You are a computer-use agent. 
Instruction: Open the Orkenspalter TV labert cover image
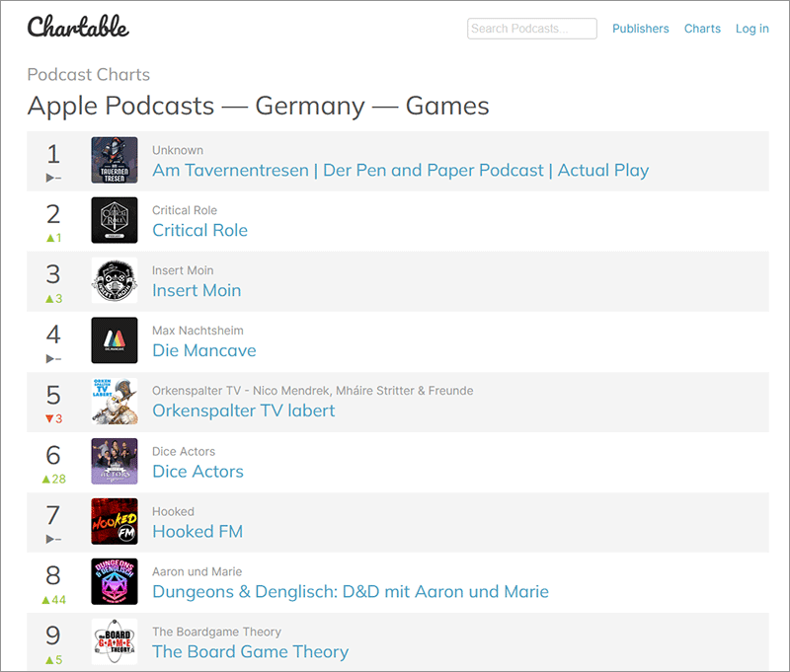click(x=115, y=402)
